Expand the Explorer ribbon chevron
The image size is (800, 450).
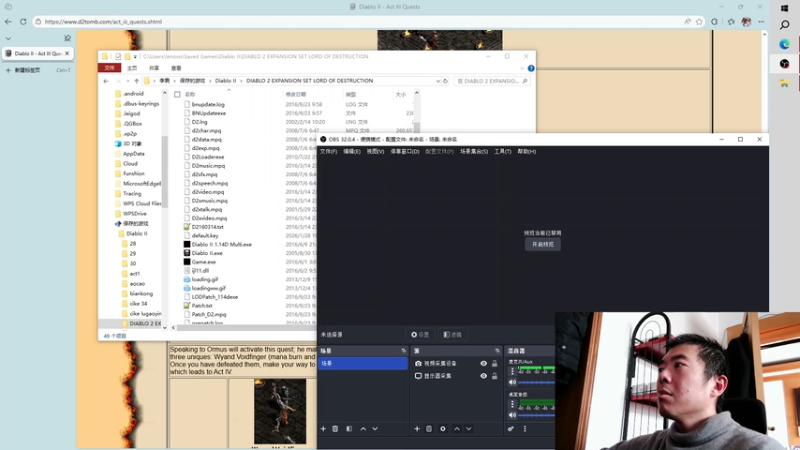tap(521, 68)
